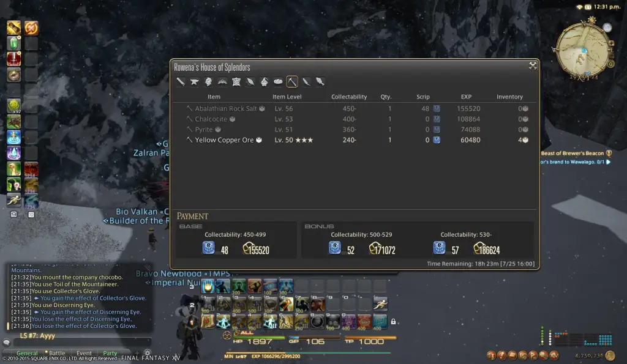Click the Inventory column header
This screenshot has width=627, height=364.
(x=509, y=97)
